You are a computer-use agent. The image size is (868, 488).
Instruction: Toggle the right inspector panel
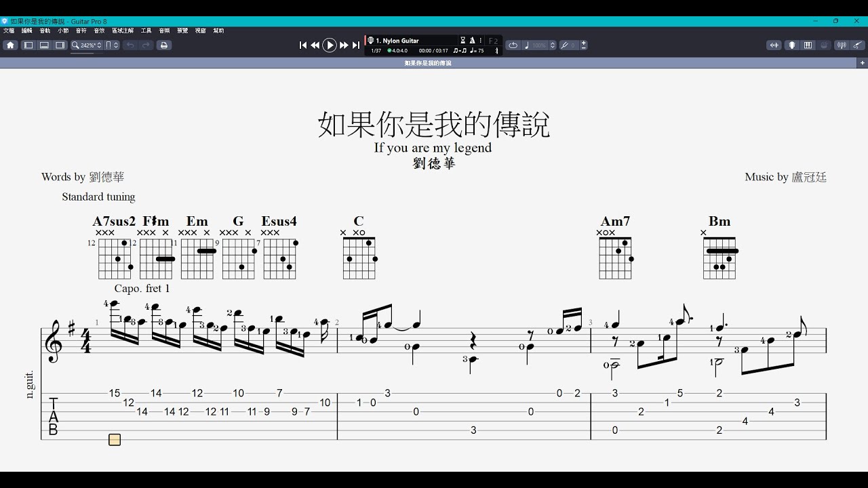coord(60,45)
